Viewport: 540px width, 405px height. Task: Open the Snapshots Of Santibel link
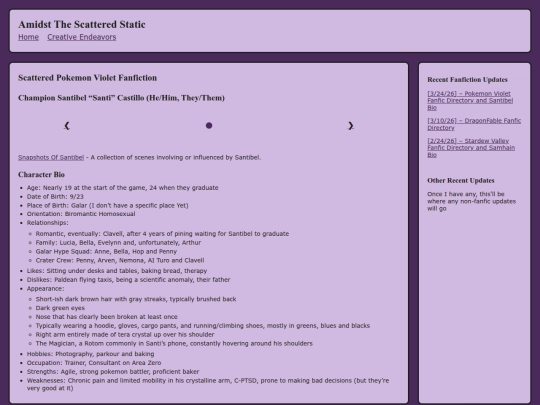[x=51, y=157]
